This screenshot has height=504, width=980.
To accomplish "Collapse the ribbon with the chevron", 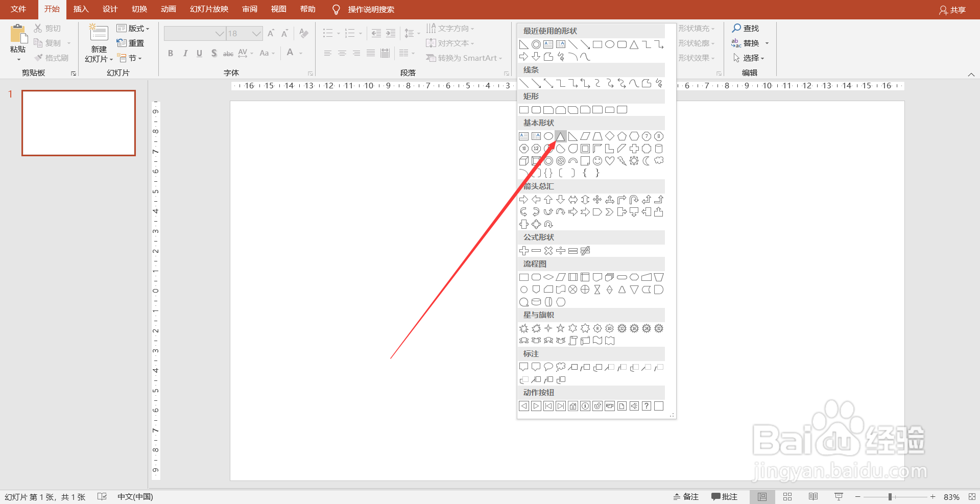I will (x=971, y=75).
